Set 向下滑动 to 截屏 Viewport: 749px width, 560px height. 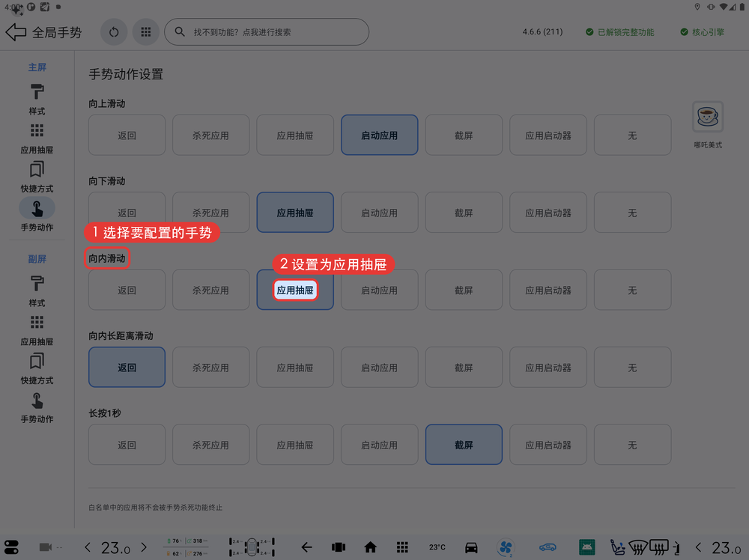click(x=464, y=213)
